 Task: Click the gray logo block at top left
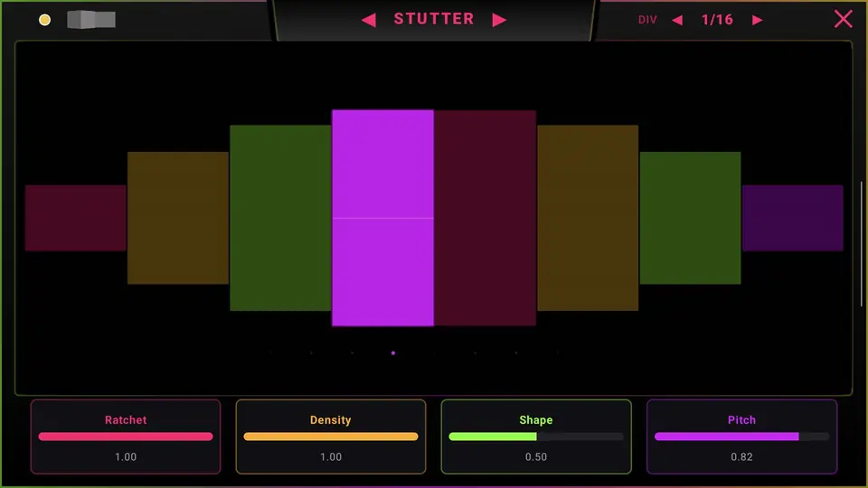click(x=91, y=19)
